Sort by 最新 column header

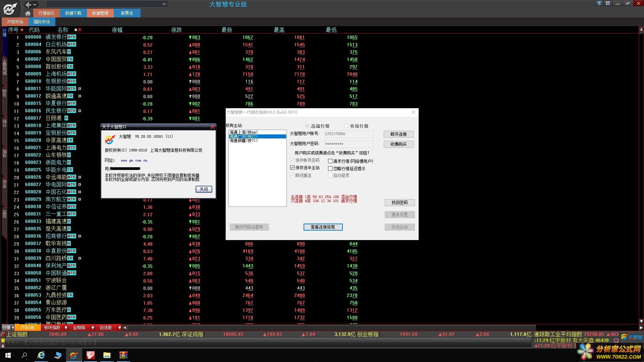click(227, 30)
